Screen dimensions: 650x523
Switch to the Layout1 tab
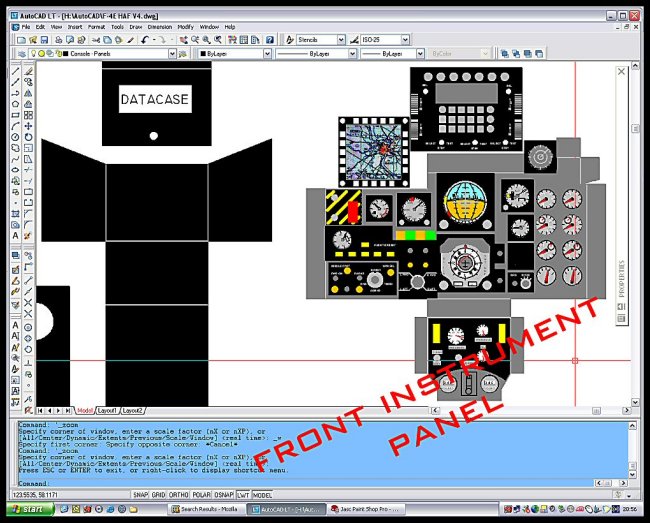[106, 411]
